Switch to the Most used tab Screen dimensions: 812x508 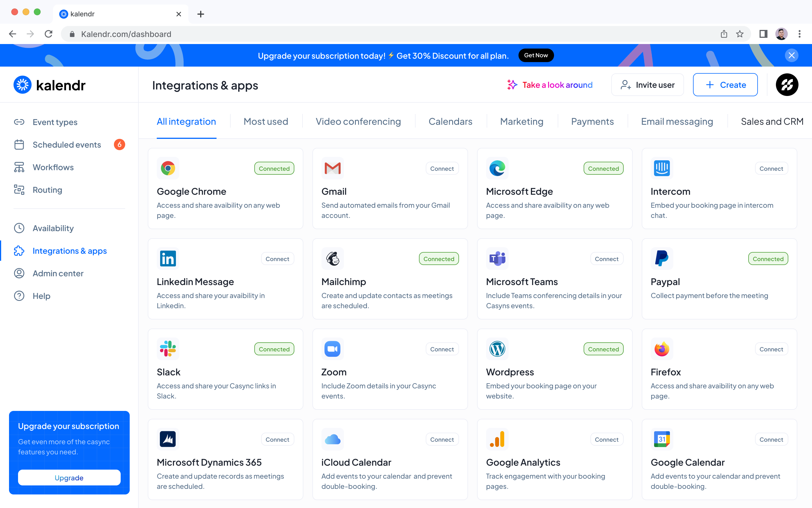click(x=266, y=121)
